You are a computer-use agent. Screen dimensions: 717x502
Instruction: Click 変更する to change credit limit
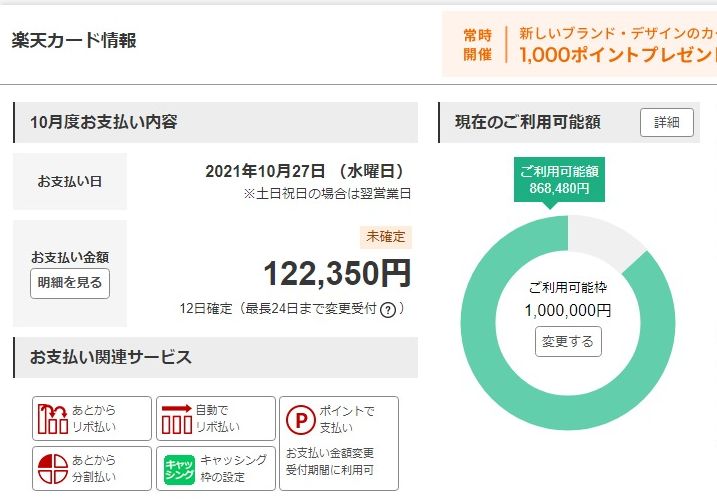pyautogui.click(x=568, y=341)
